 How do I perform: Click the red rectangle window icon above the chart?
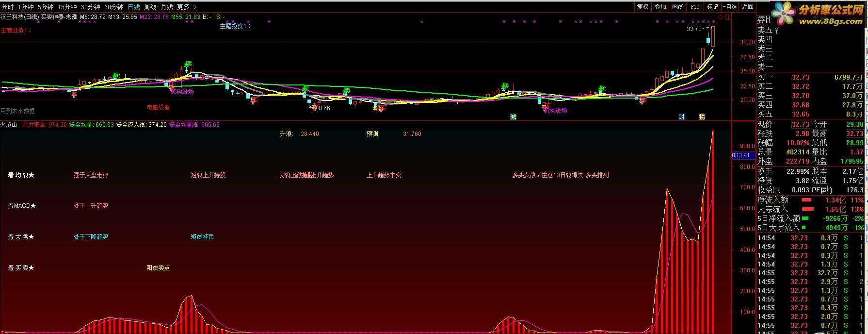click(727, 17)
